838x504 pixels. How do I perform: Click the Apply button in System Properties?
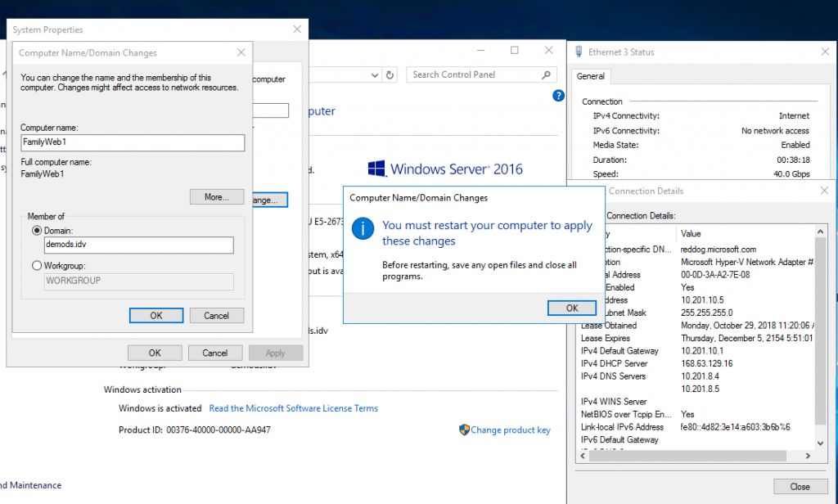click(276, 353)
